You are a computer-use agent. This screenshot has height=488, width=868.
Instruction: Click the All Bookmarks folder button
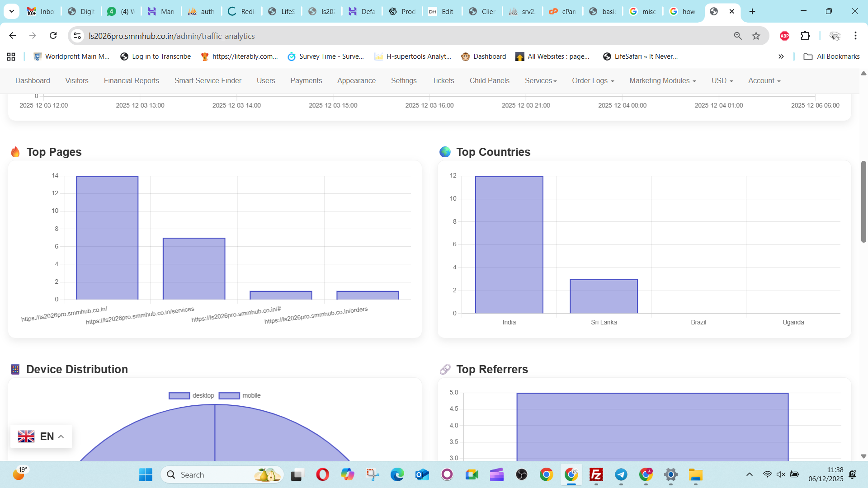(x=831, y=56)
